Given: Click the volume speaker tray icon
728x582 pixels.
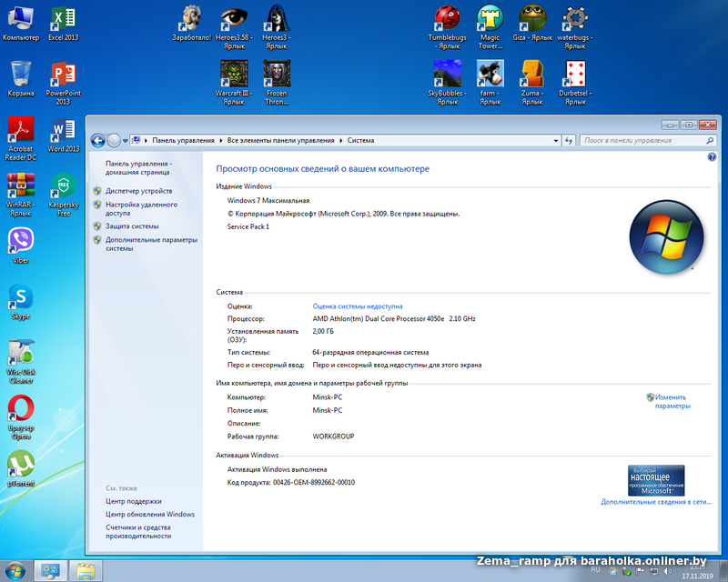Looking at the screenshot, I should [667, 571].
